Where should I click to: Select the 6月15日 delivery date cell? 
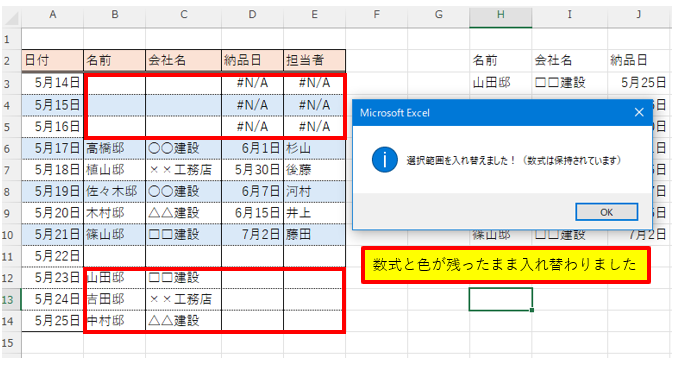pyautogui.click(x=253, y=213)
